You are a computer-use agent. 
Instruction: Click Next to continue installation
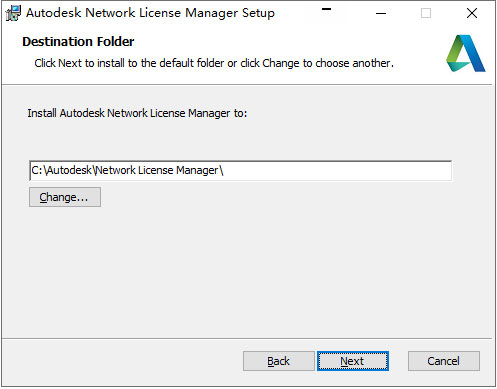[353, 361]
